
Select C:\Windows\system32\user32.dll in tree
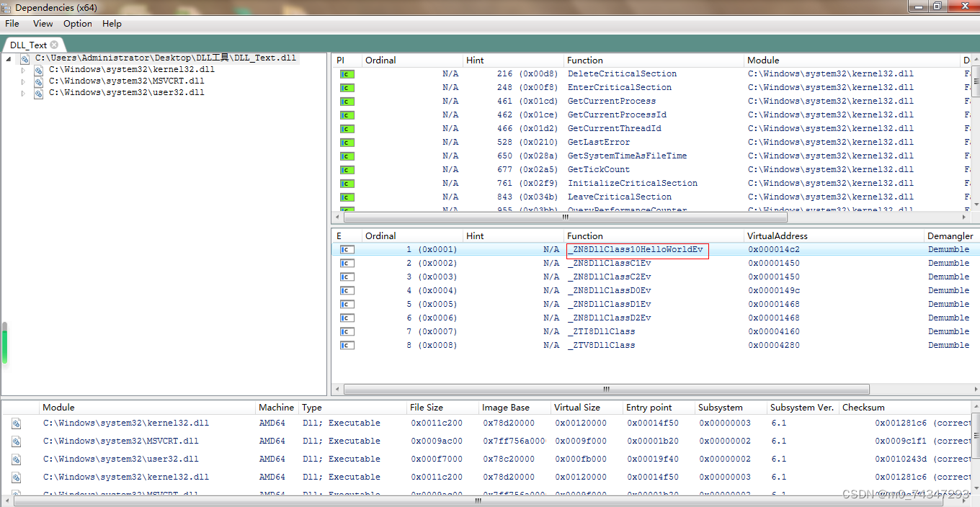tap(127, 93)
